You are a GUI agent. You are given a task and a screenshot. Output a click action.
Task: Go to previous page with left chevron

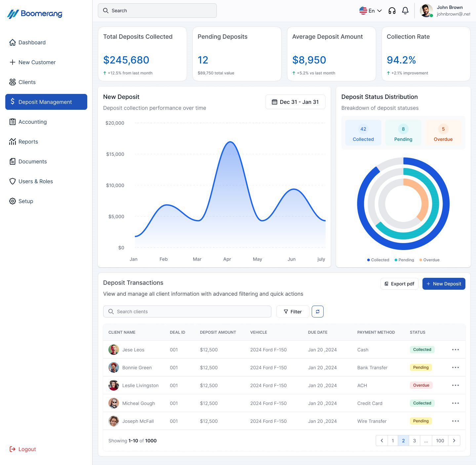[x=382, y=441]
